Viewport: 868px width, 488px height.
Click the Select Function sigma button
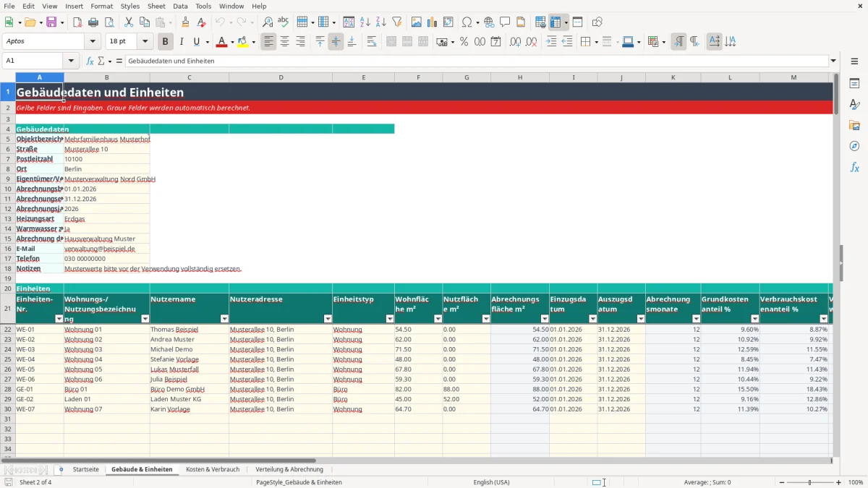[x=101, y=61]
